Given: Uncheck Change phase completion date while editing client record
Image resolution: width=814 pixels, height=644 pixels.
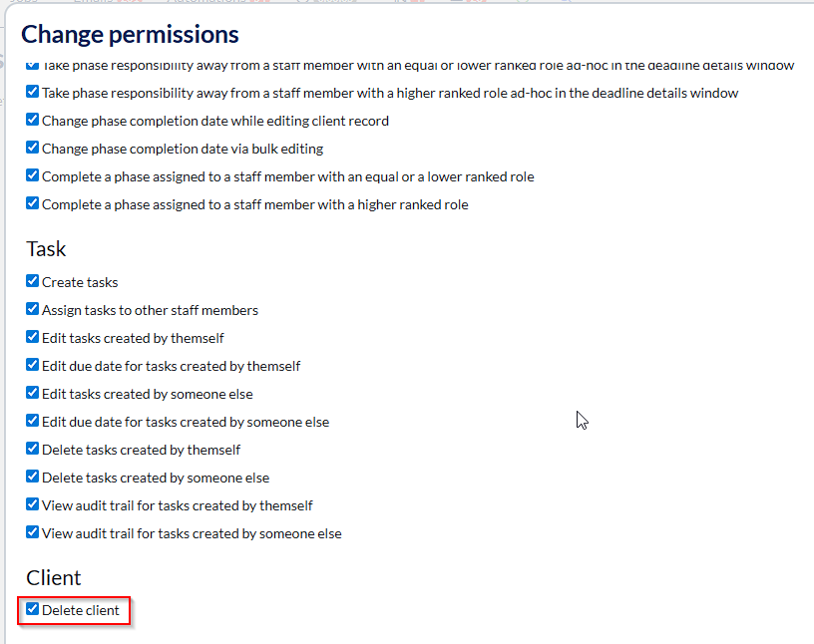Looking at the screenshot, I should click(x=33, y=120).
